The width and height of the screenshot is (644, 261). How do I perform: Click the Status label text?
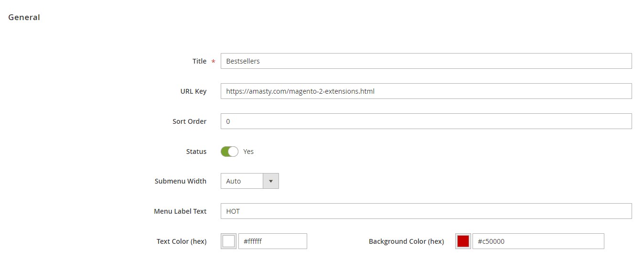[196, 152]
